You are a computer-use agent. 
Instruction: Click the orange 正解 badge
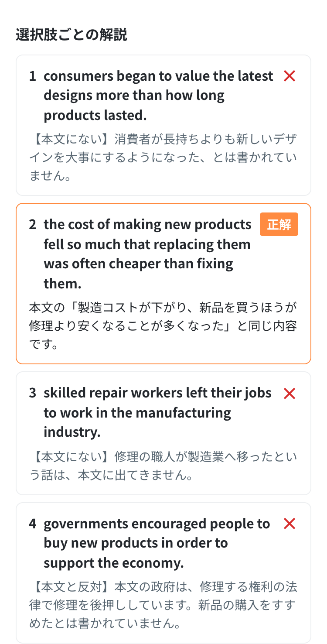click(279, 224)
